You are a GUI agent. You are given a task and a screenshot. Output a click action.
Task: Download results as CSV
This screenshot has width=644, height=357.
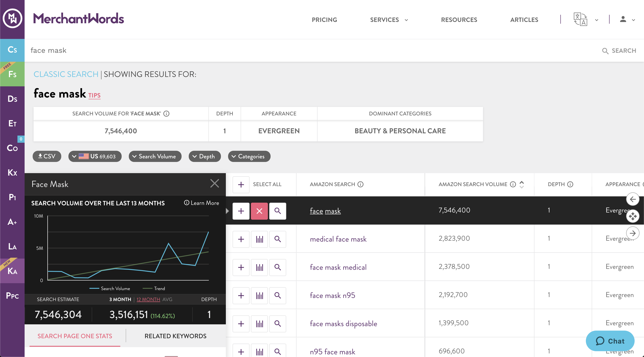pyautogui.click(x=47, y=156)
